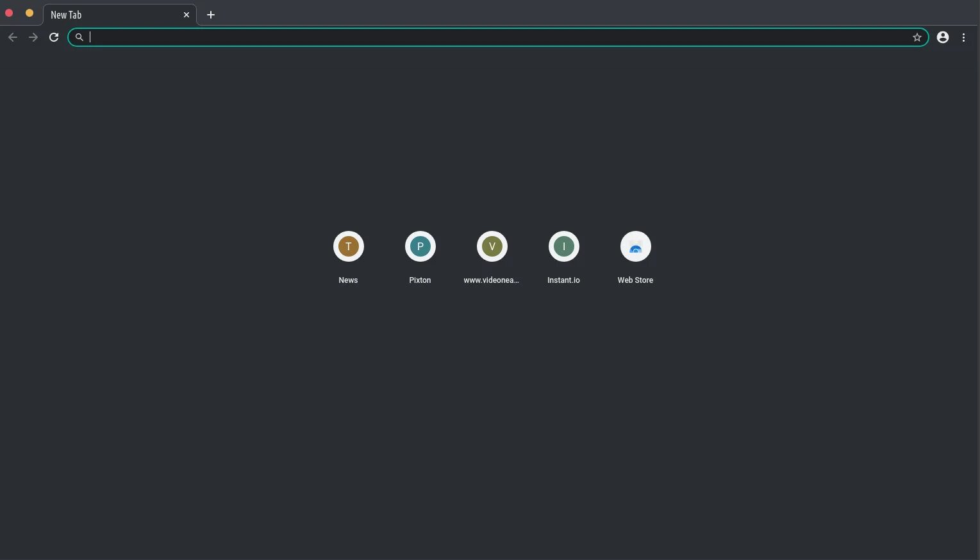Click the Web Store label link
This screenshot has width=980, height=560.
click(x=635, y=280)
